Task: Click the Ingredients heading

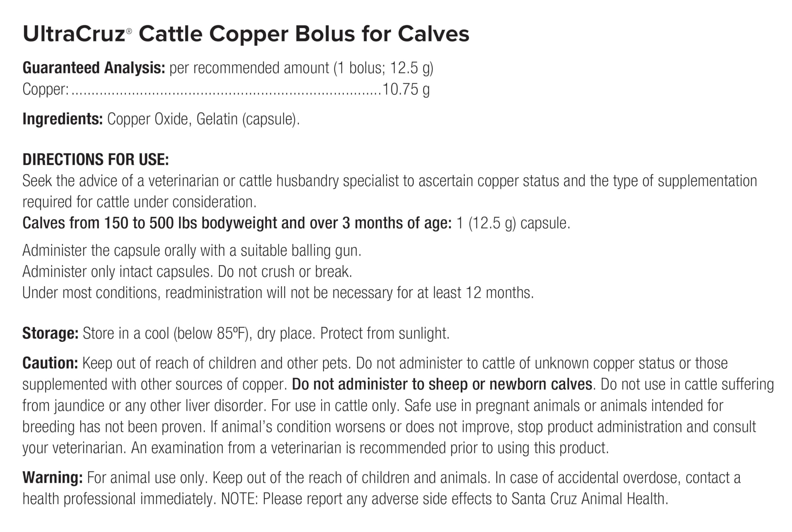Action: point(62,119)
